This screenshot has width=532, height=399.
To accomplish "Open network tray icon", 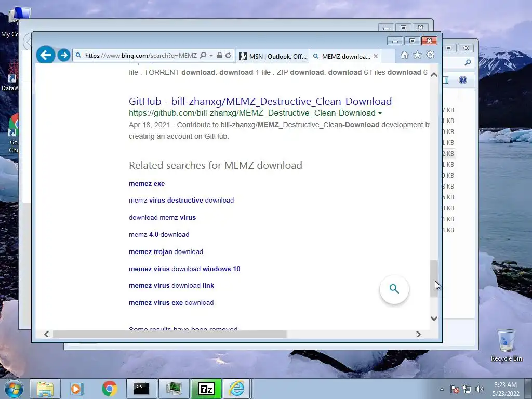I will pyautogui.click(x=467, y=389).
